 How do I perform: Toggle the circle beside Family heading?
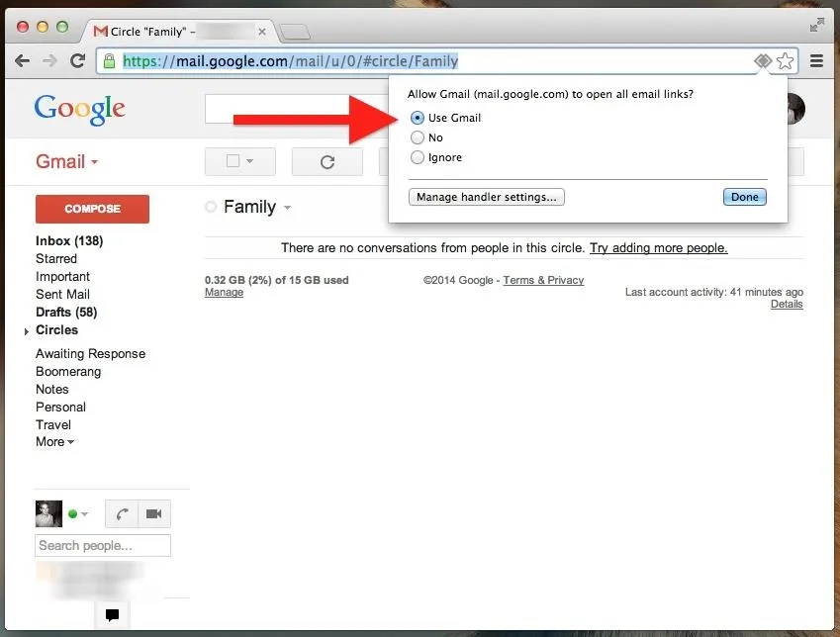coord(211,207)
